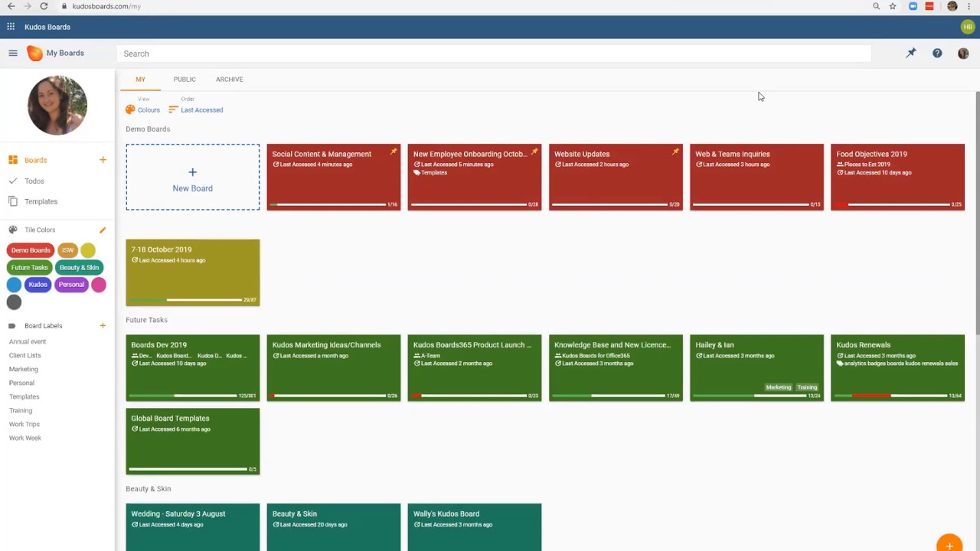
Task: Click the Colours view palette icon
Action: [130, 109]
